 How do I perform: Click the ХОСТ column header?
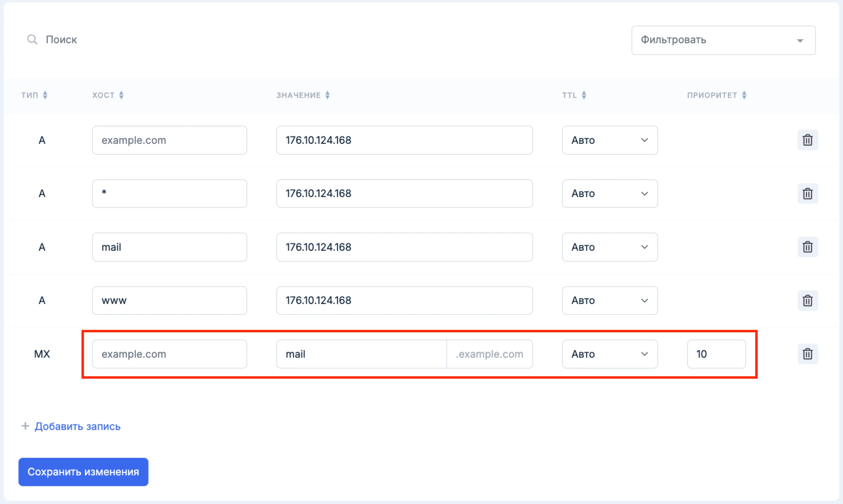click(103, 95)
